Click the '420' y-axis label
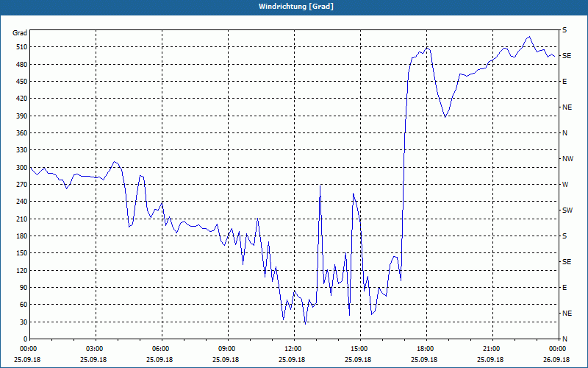Screen dimensions: 588x368 (x=22, y=99)
